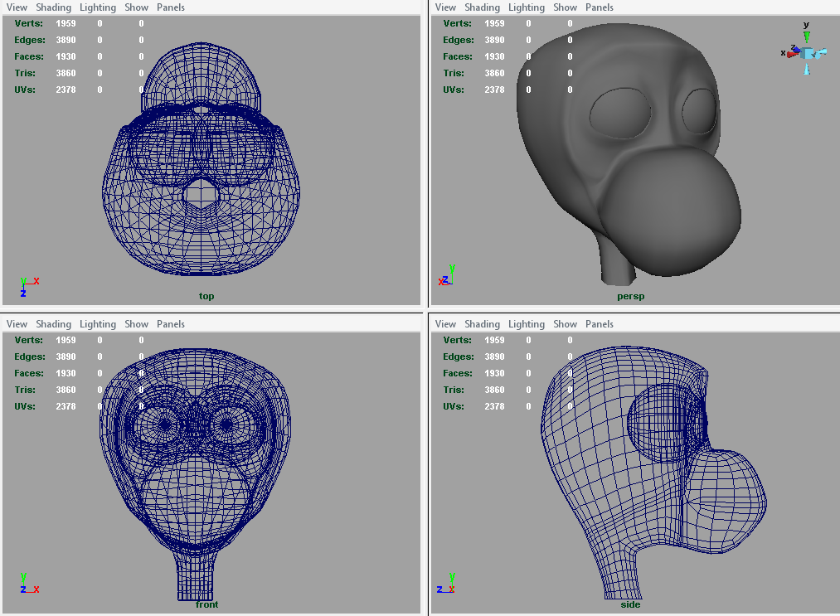Open the Show menu in the front panel
This screenshot has width=840, height=616.
point(137,324)
